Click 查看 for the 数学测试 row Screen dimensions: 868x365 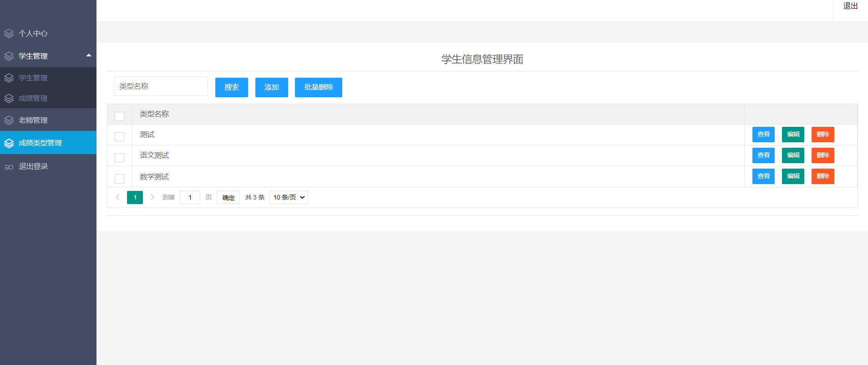point(763,176)
